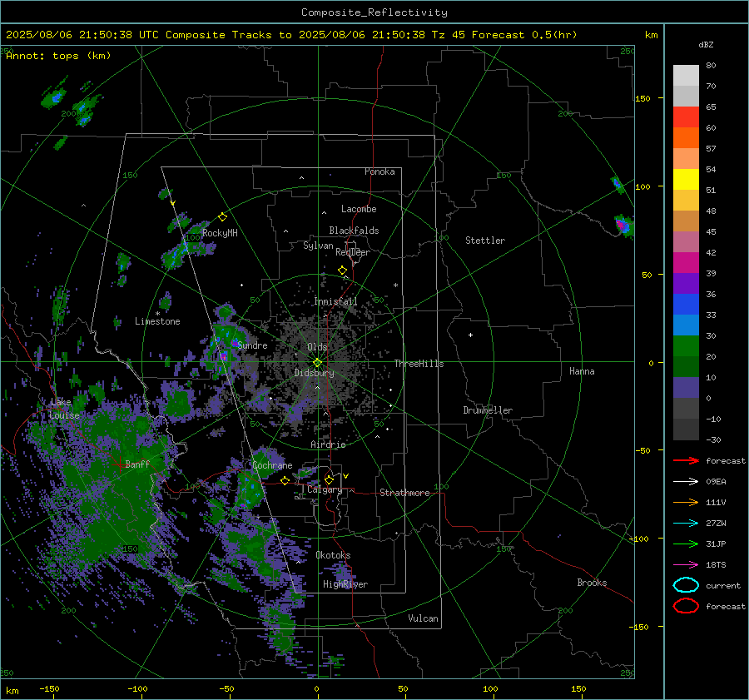Click the Ponoka label
Screen dimensions: 749x700
pos(379,172)
